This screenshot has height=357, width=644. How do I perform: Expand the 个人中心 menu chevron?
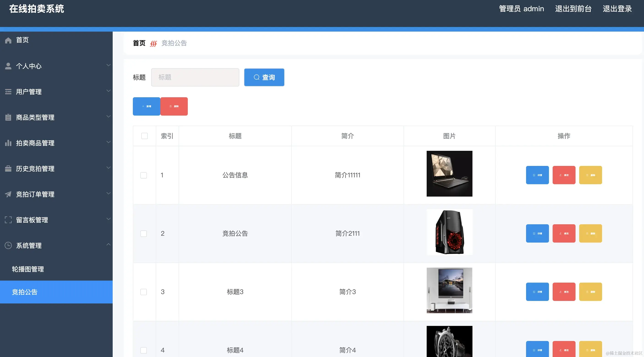coord(109,65)
